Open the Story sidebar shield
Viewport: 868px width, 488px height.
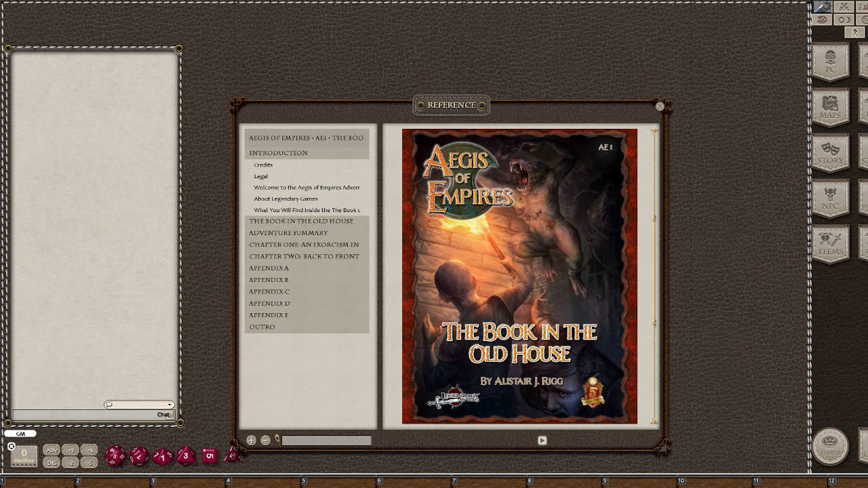(x=831, y=152)
